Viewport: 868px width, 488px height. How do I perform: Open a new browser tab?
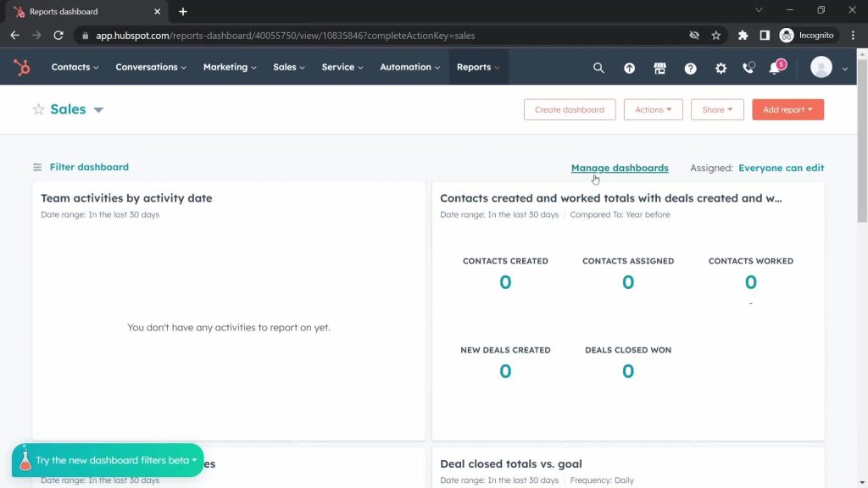pos(183,12)
